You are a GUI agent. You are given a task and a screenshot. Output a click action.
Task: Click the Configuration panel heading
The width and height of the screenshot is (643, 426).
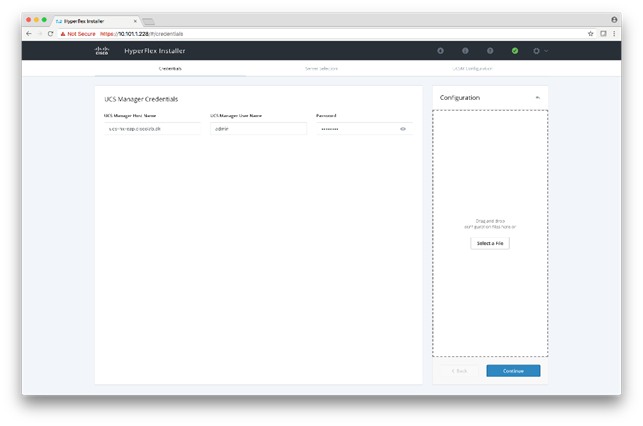(x=460, y=98)
